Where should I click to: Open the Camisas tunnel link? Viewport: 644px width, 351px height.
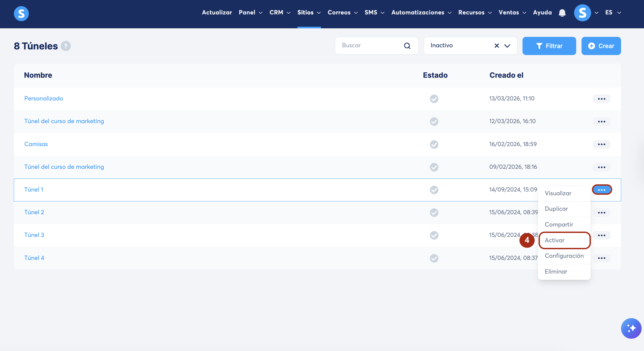[36, 144]
